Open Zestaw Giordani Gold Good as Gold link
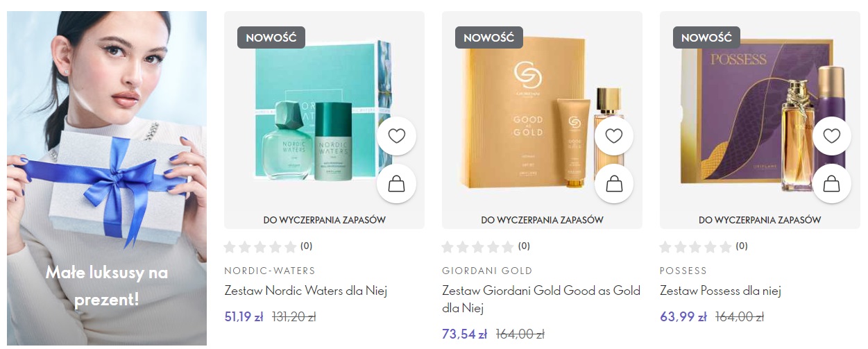868x349 pixels. (x=541, y=299)
